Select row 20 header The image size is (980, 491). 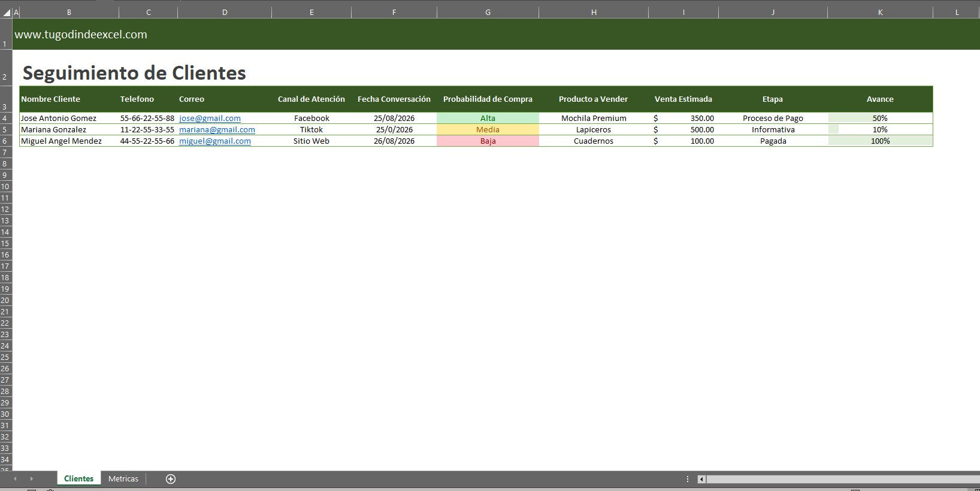tap(5, 301)
